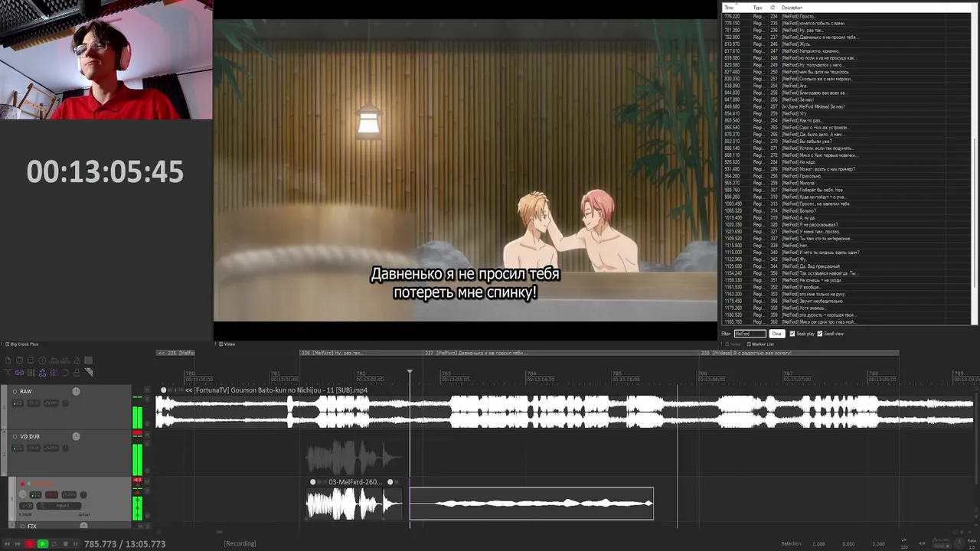Open the record mode dropdown on track 3
This screenshot has height=551, width=980.
point(26,506)
